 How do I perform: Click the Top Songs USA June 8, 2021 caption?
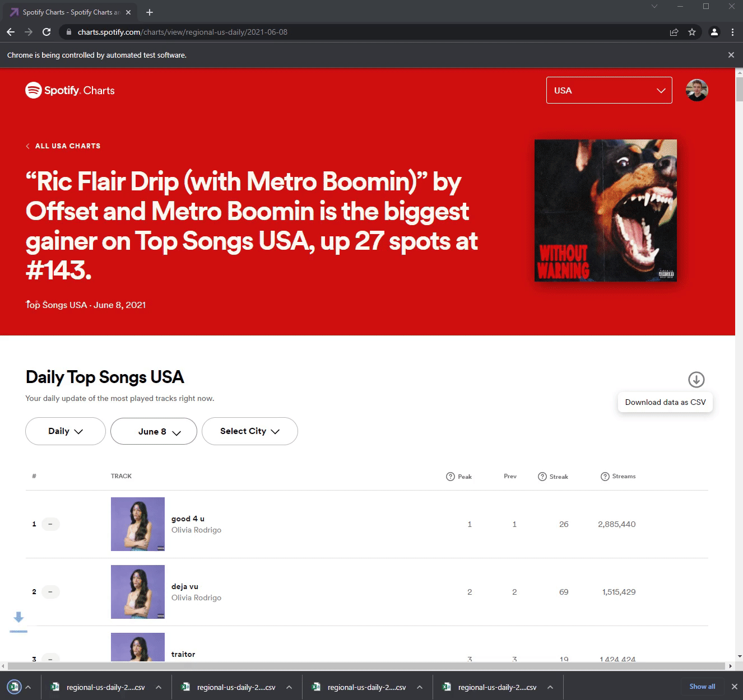(86, 305)
